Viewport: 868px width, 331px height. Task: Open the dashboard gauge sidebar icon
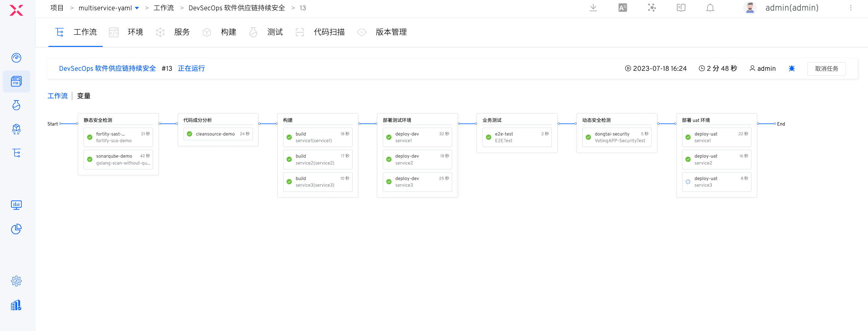[16, 57]
